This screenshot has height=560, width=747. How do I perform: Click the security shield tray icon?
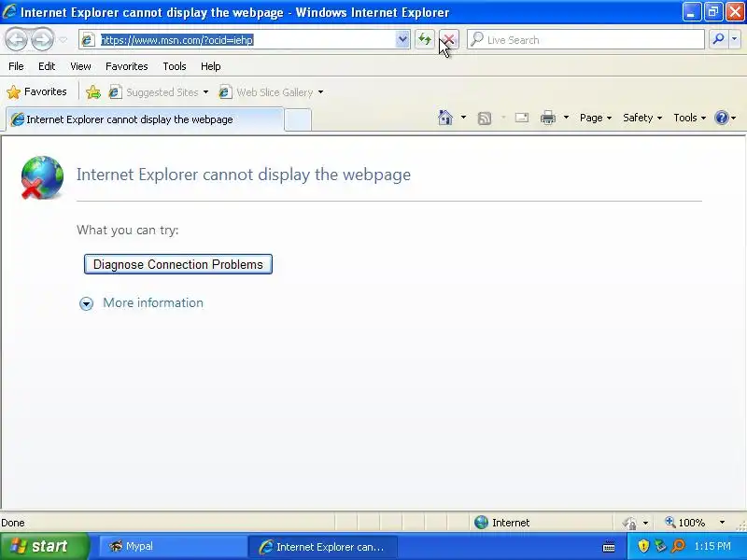643,546
